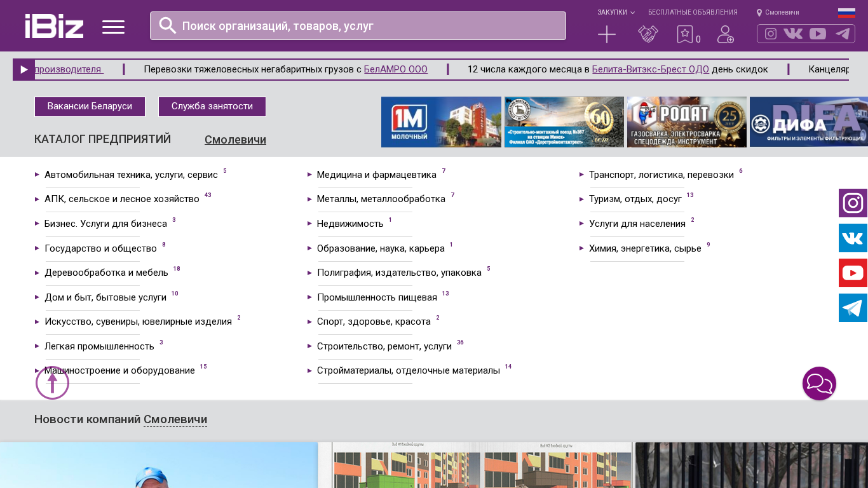Screen dimensions: 868x488
Task: Open Telegram from the right sidebar
Action: click(x=853, y=308)
